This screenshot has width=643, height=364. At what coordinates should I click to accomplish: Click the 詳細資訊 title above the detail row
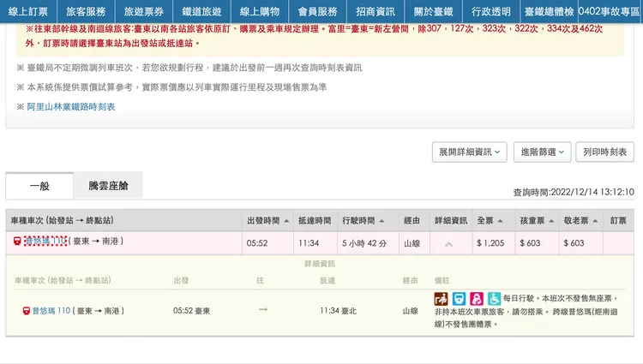[x=320, y=264]
